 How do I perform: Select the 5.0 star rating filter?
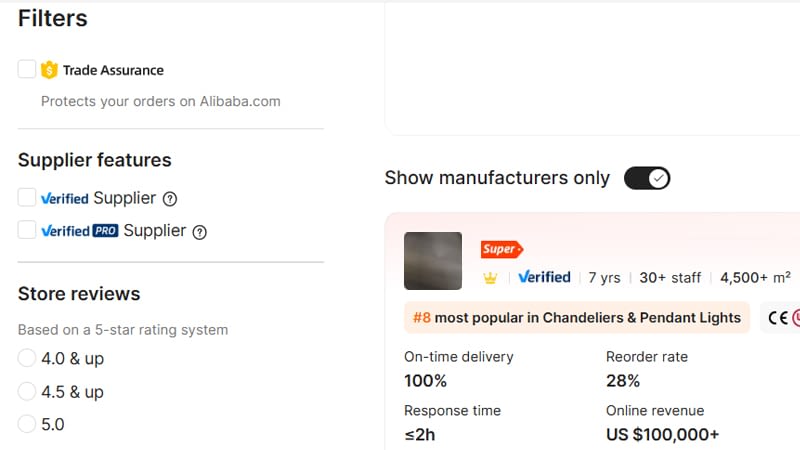pos(27,424)
